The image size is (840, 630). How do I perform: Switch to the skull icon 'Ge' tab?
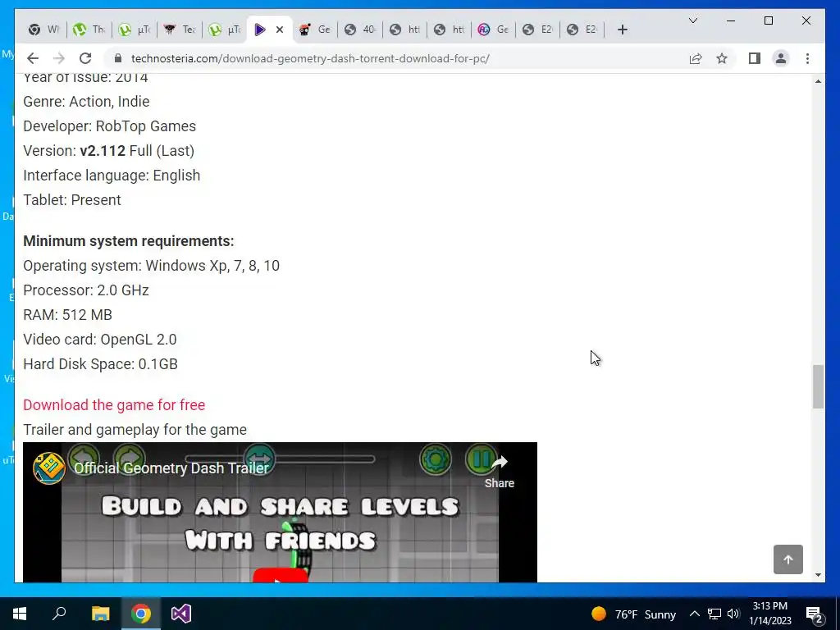[x=315, y=30]
